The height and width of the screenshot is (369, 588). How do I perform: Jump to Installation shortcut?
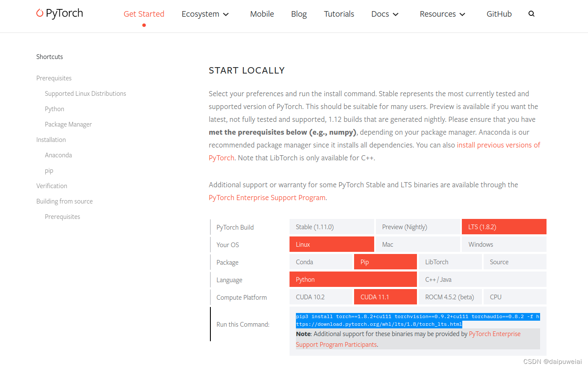click(51, 140)
